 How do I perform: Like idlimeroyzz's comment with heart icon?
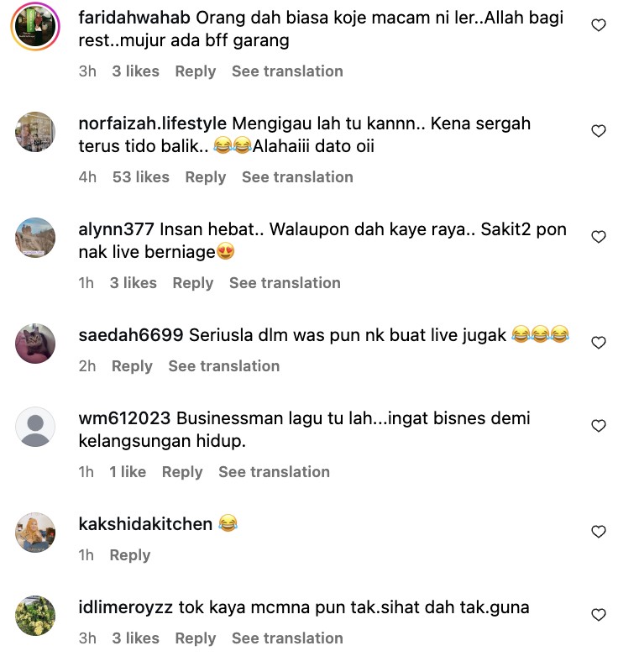(599, 615)
